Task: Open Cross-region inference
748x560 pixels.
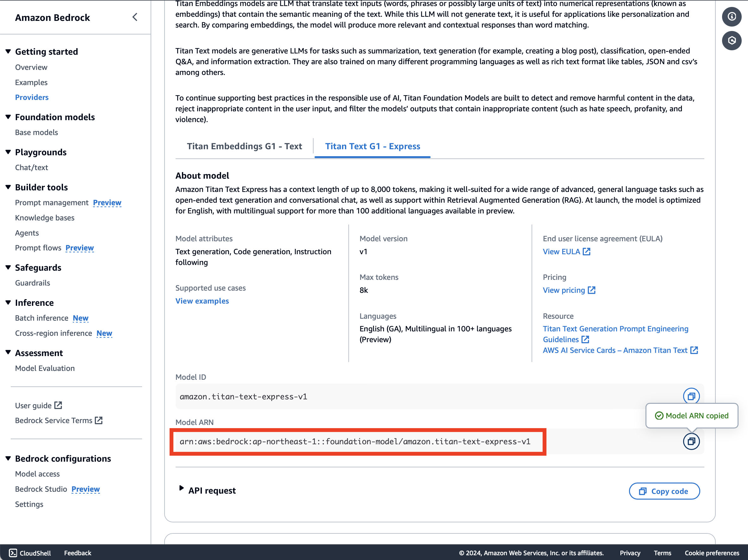Action: 53,333
